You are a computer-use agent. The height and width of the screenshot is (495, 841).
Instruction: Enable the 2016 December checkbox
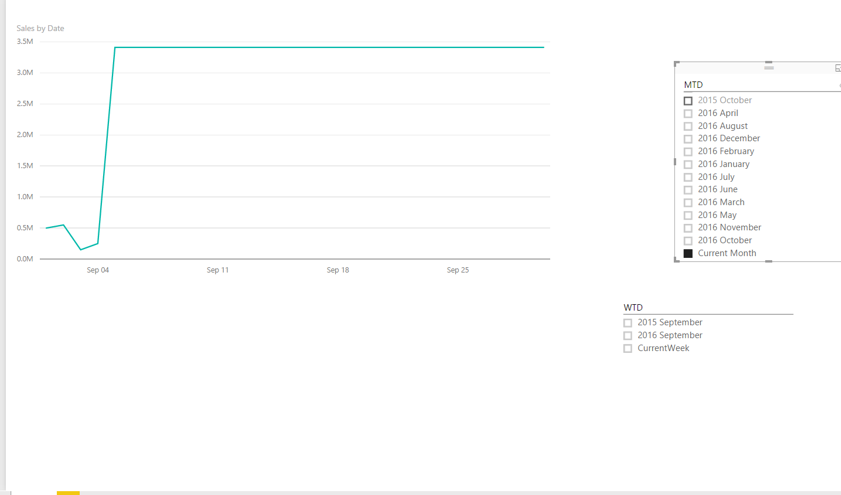pos(688,139)
